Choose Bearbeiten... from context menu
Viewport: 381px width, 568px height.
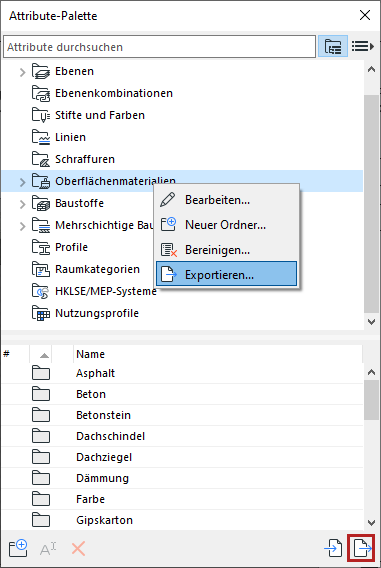pos(227,200)
